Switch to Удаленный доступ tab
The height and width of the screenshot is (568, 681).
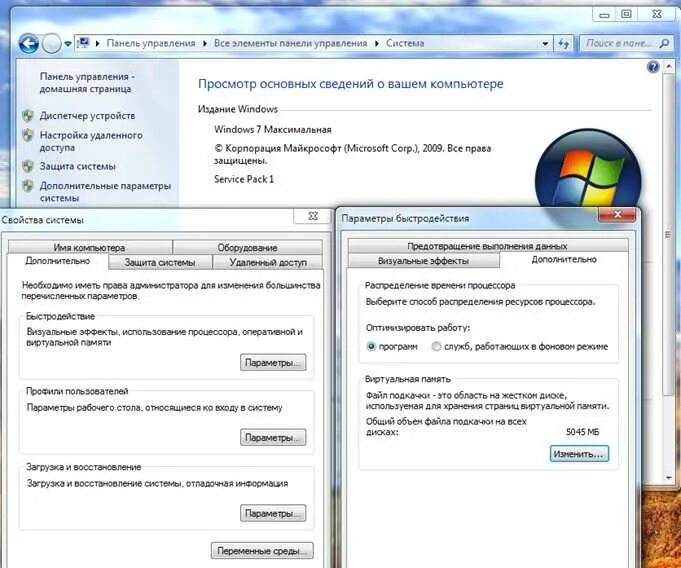(268, 262)
